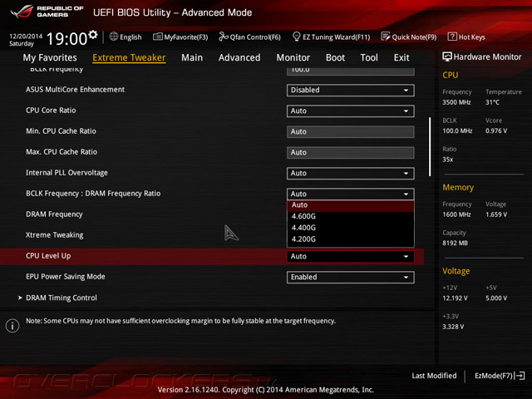Click the settings list scrollbar
The width and height of the screenshot is (532, 399).
point(430,146)
